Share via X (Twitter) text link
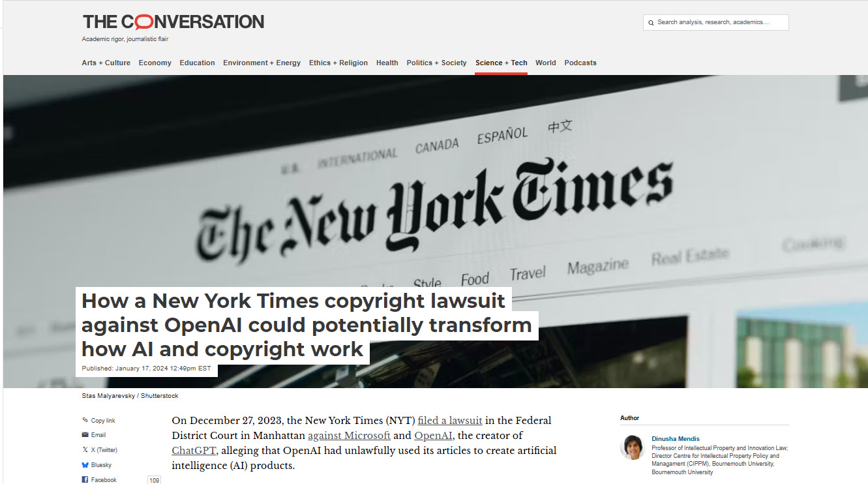Viewport: 868px width, 484px height. 104,450
